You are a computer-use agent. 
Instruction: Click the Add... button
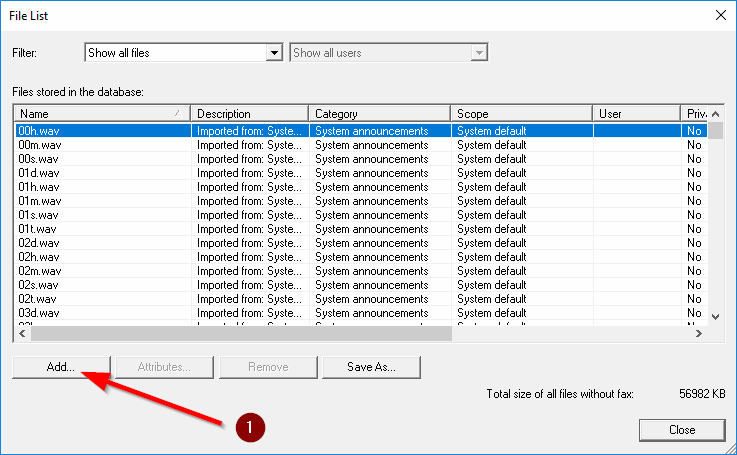(61, 367)
